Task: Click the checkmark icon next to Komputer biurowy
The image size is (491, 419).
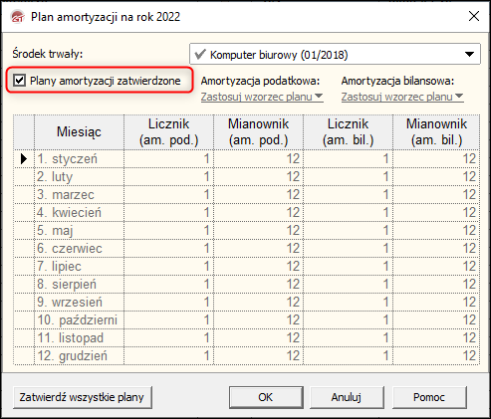Action: 200,54
